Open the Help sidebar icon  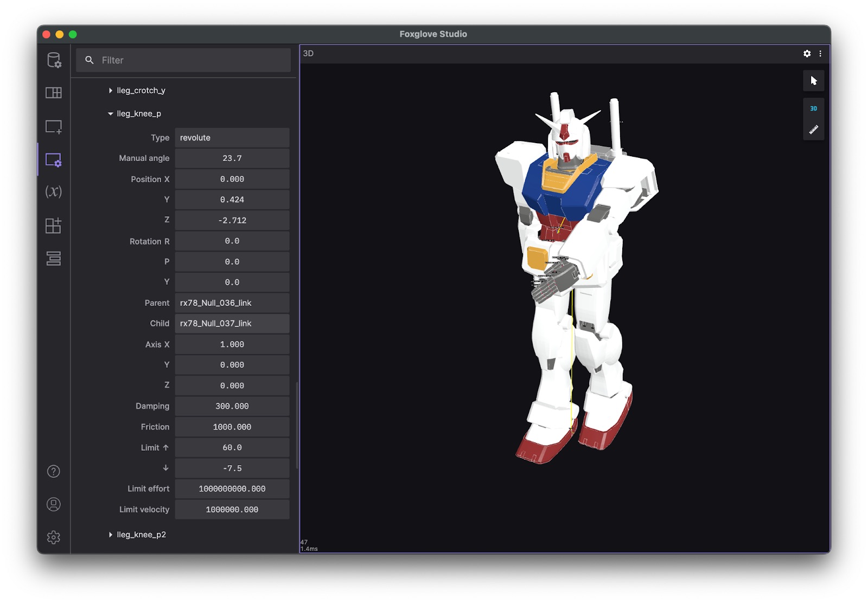[x=53, y=471]
